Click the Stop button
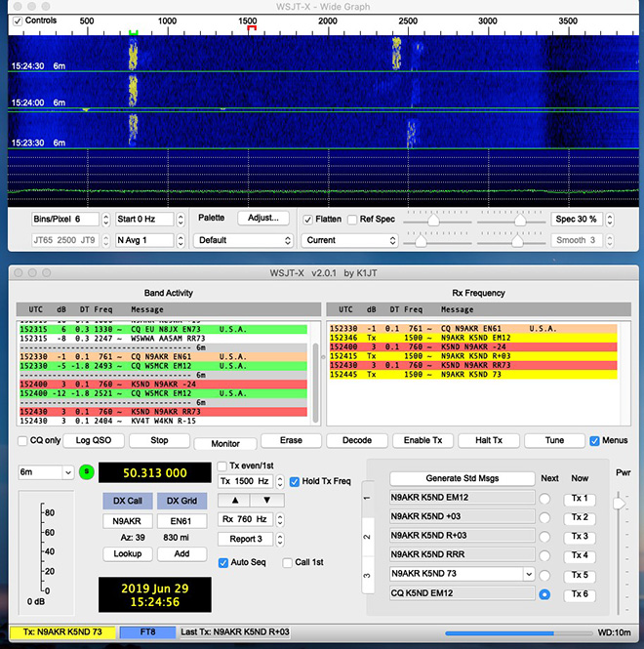The image size is (644, 649). pos(159,440)
